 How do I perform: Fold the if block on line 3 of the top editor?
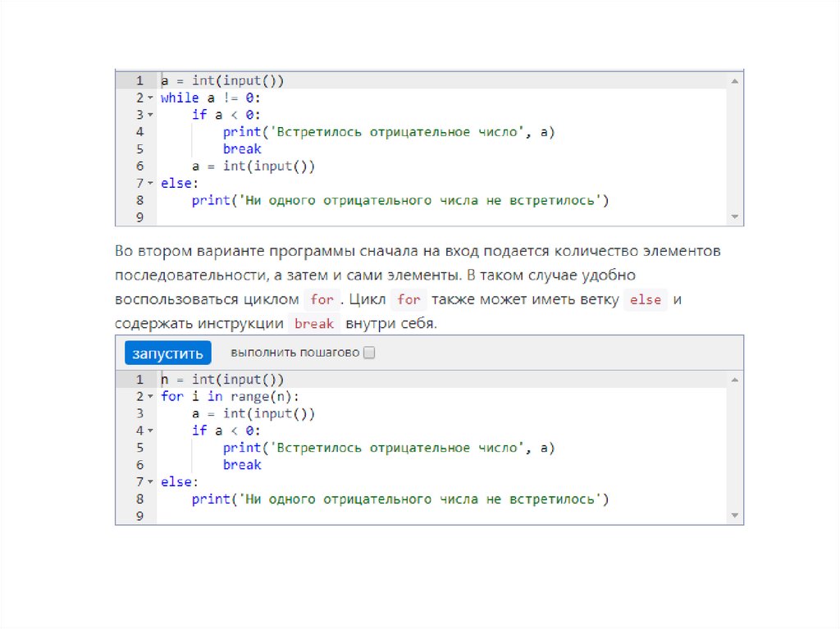(151, 115)
